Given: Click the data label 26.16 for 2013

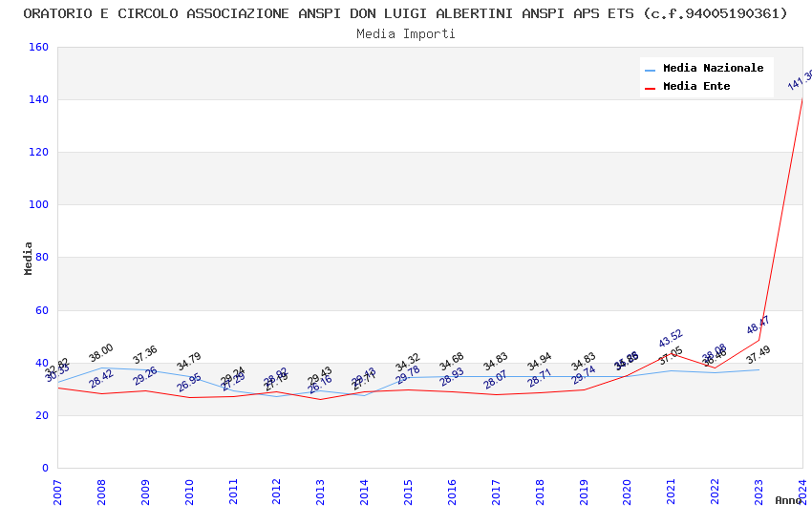Looking at the screenshot, I should (x=320, y=385).
